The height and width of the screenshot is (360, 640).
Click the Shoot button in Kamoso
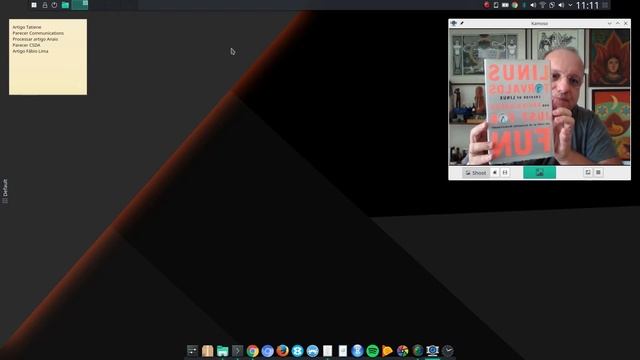(x=476, y=173)
